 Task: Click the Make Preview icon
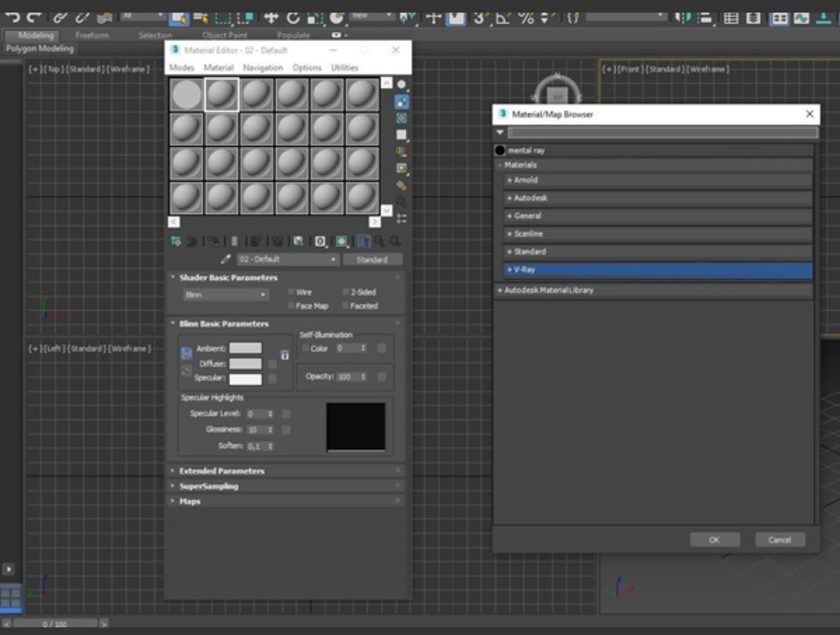point(402,169)
